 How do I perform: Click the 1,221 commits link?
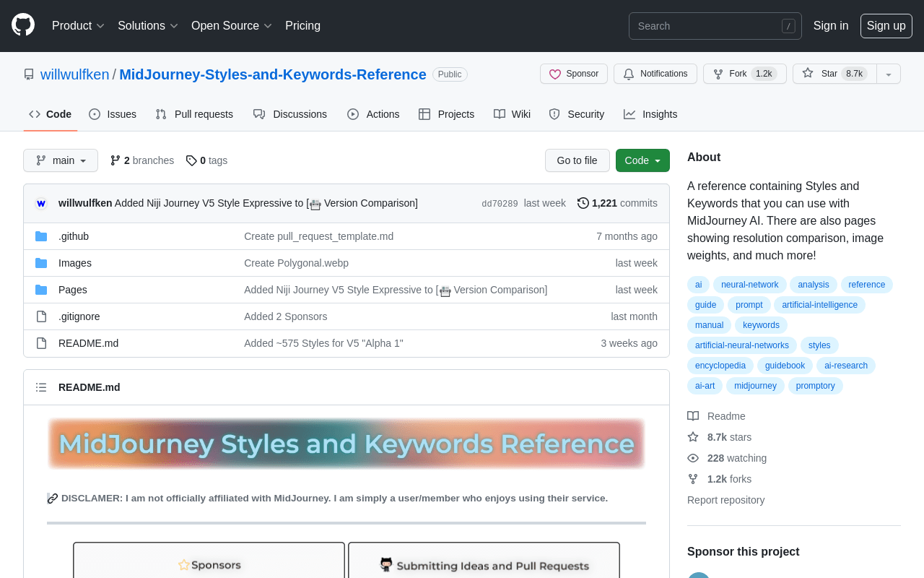tap(618, 203)
